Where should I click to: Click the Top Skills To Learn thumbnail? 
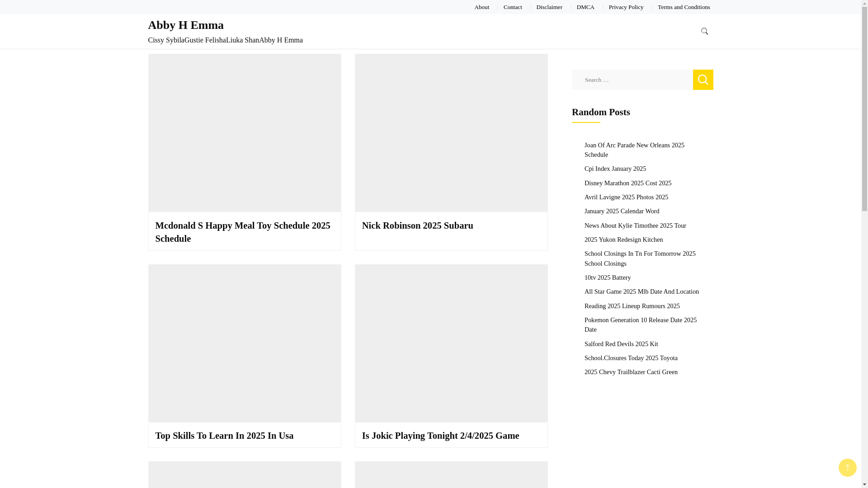coord(245,343)
